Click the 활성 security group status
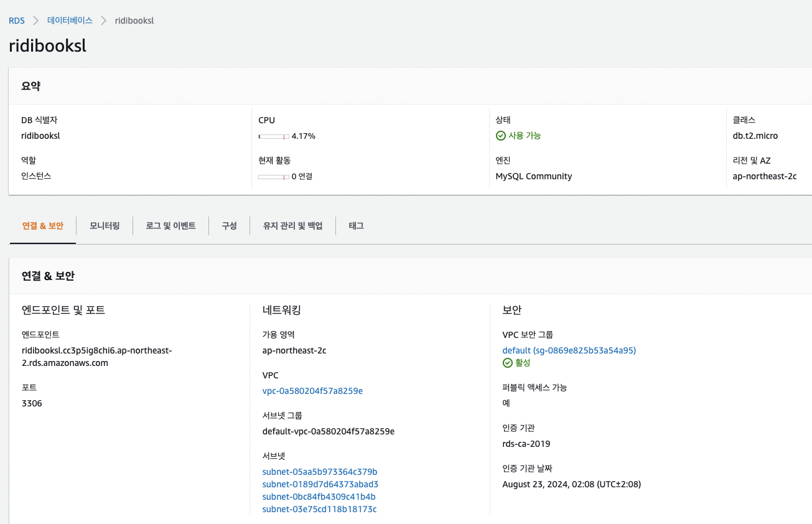This screenshot has height=524, width=812. [x=523, y=363]
